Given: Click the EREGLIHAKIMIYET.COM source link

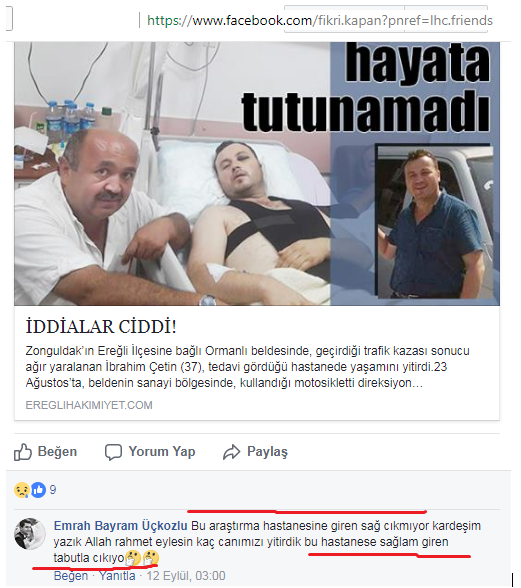Looking at the screenshot, I should tap(89, 405).
